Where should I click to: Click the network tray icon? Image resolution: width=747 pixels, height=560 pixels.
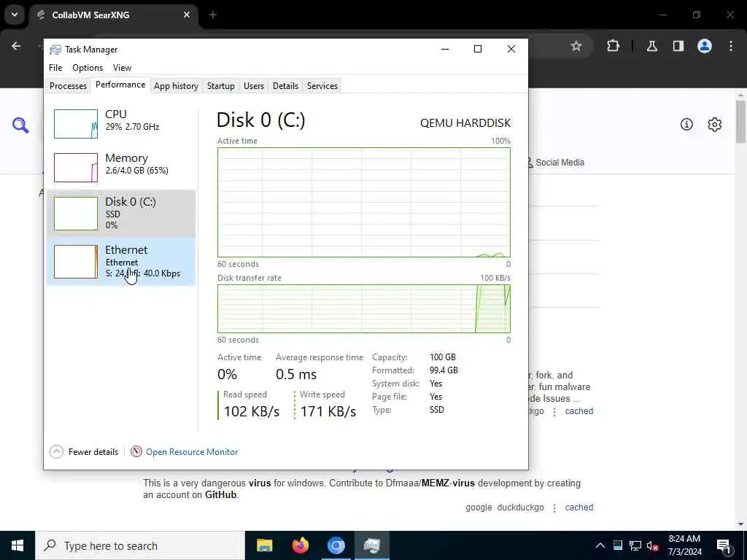(x=635, y=545)
